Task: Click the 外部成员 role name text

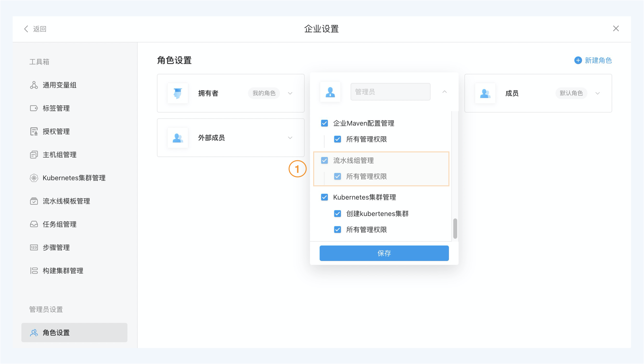Action: [x=212, y=138]
